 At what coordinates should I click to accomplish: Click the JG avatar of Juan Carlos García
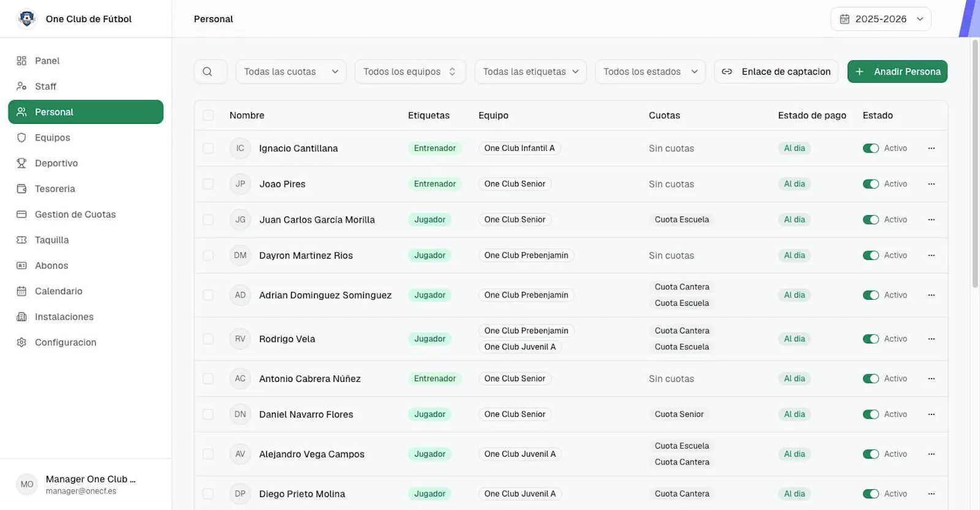tap(240, 219)
